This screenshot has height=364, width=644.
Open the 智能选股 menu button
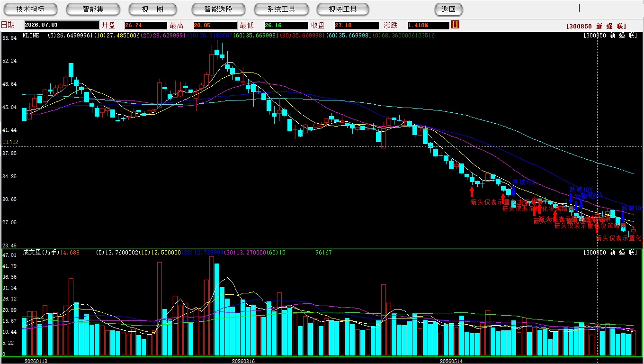pos(218,9)
